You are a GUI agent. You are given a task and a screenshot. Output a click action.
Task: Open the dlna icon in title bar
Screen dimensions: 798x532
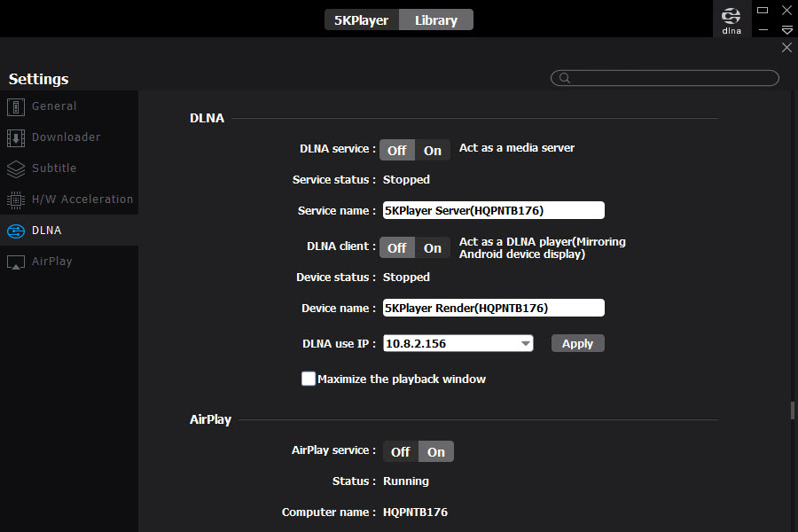click(731, 20)
